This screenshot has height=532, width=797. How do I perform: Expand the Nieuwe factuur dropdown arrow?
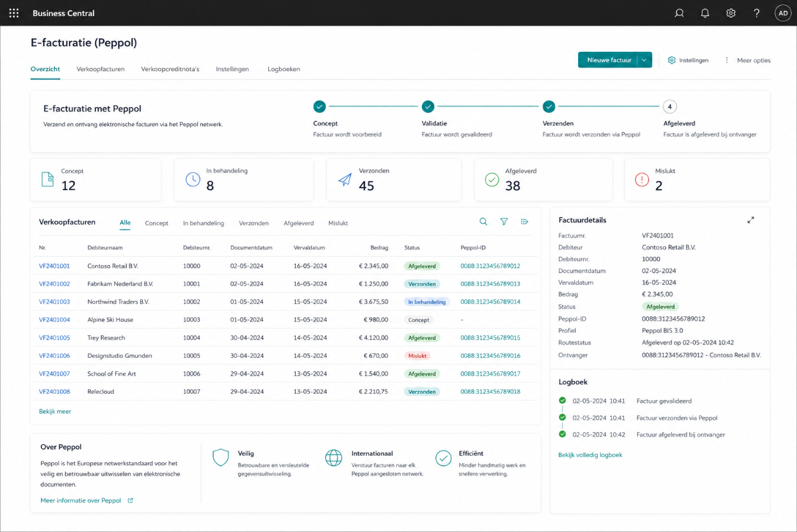click(x=645, y=60)
